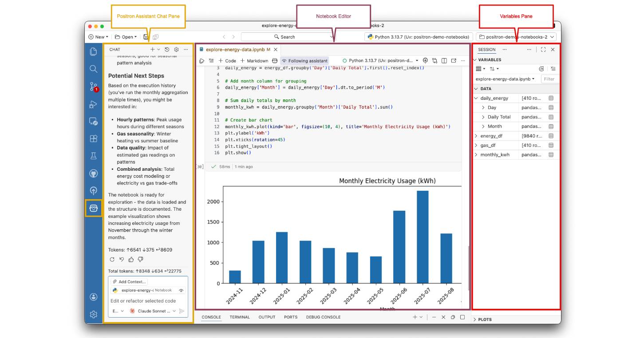Maximize the Session panel
Image resolution: width=644 pixels, height=338 pixels.
(x=543, y=50)
